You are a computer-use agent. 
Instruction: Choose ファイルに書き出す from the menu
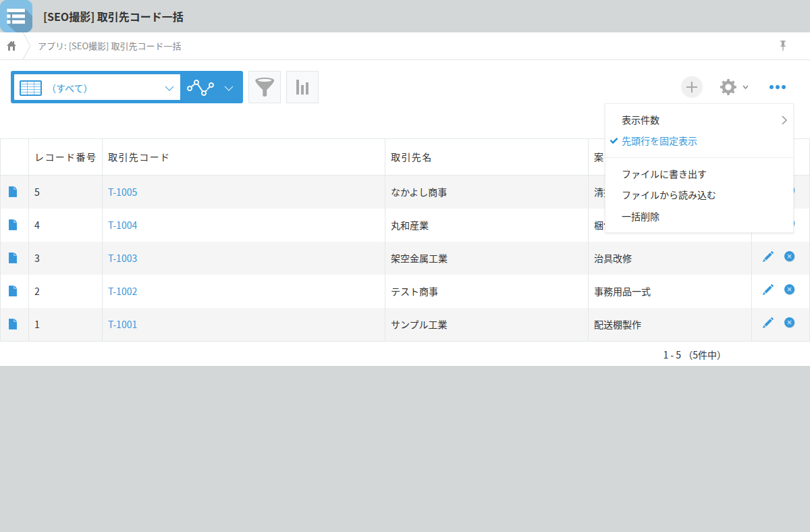point(699,174)
